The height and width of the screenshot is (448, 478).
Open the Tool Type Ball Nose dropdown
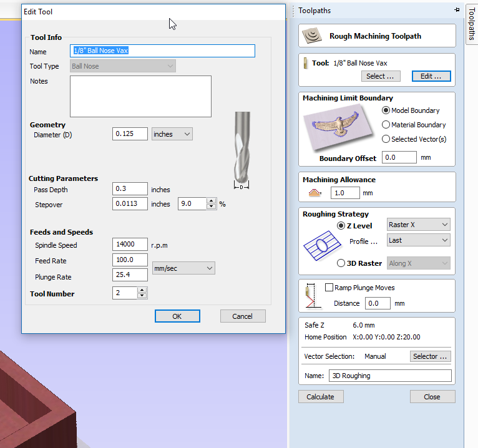click(123, 66)
